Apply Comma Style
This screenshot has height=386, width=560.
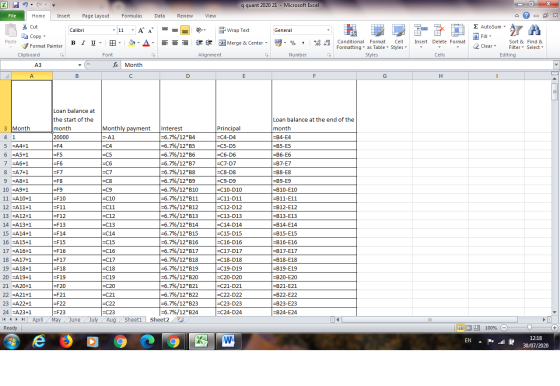point(303,43)
